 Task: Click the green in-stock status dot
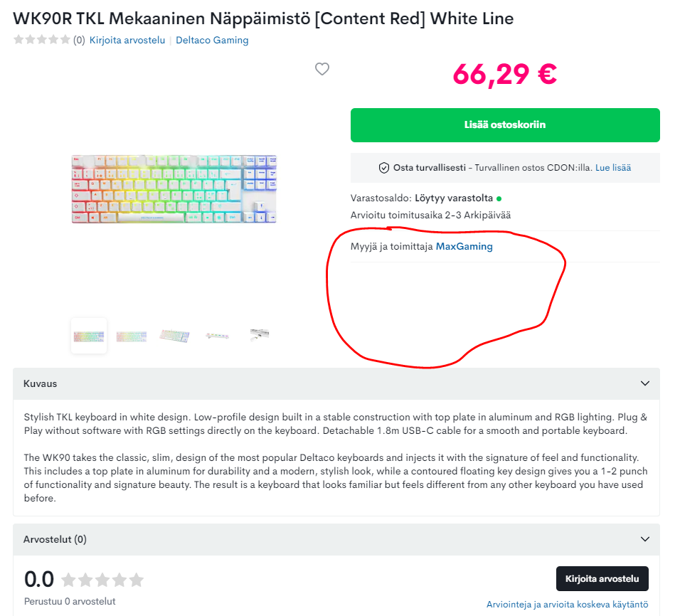499,198
